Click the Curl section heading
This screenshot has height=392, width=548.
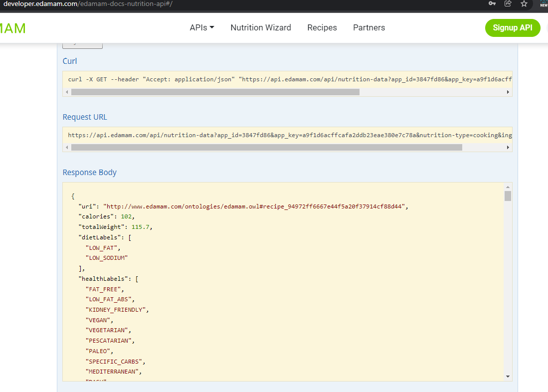pyautogui.click(x=69, y=61)
